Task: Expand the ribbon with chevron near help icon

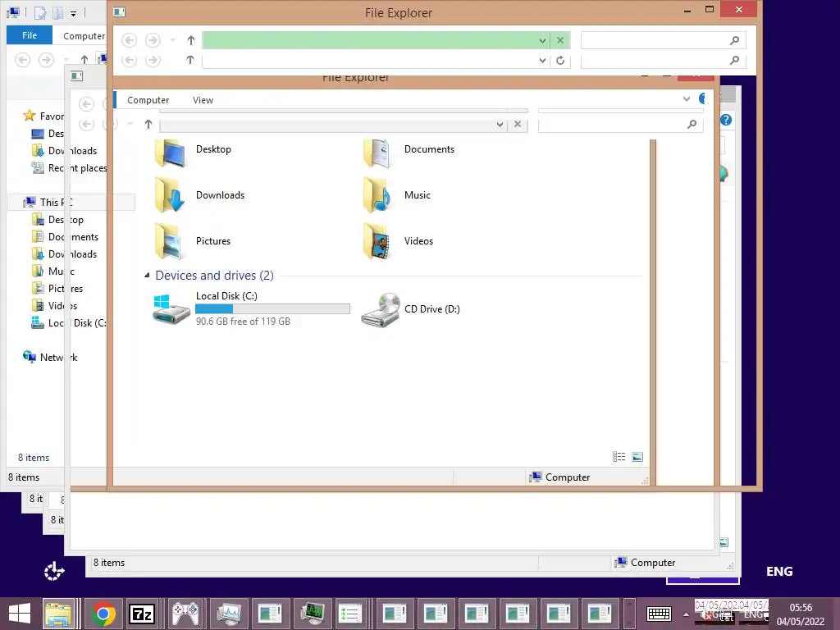Action: 687,99
